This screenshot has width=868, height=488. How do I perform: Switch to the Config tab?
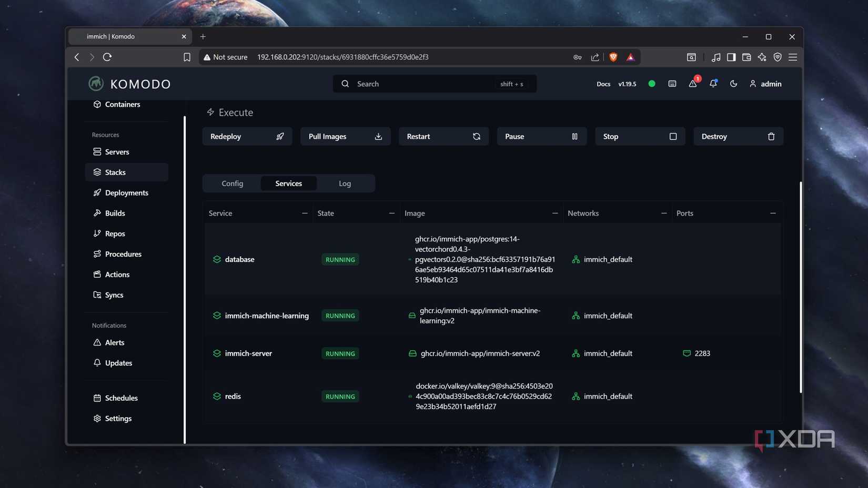pos(232,183)
